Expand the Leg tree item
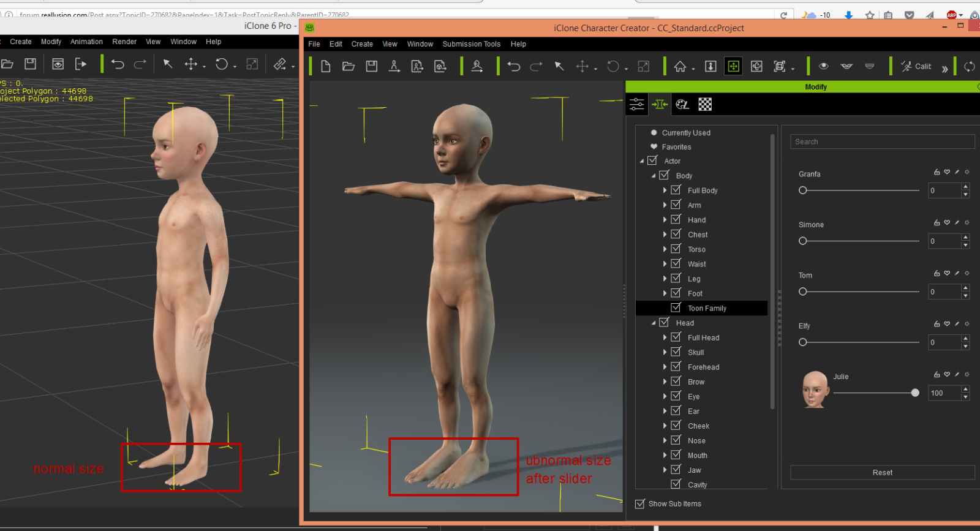Image resolution: width=980 pixels, height=531 pixels. (665, 279)
